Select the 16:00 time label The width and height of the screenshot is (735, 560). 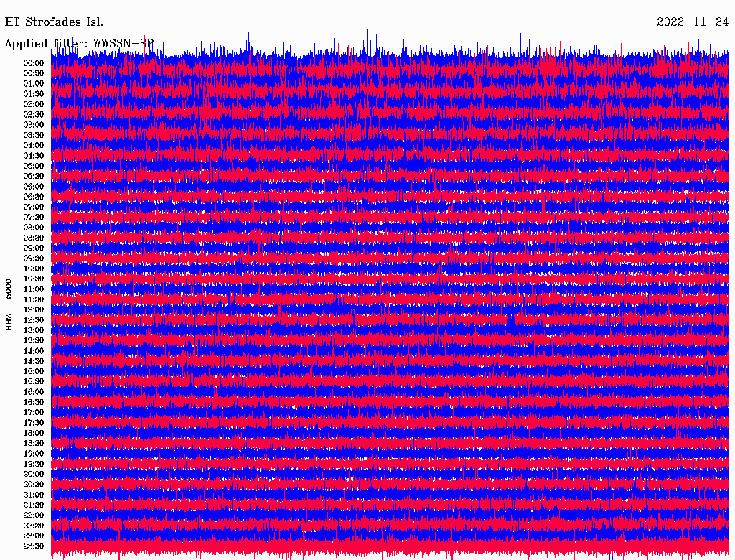point(34,392)
